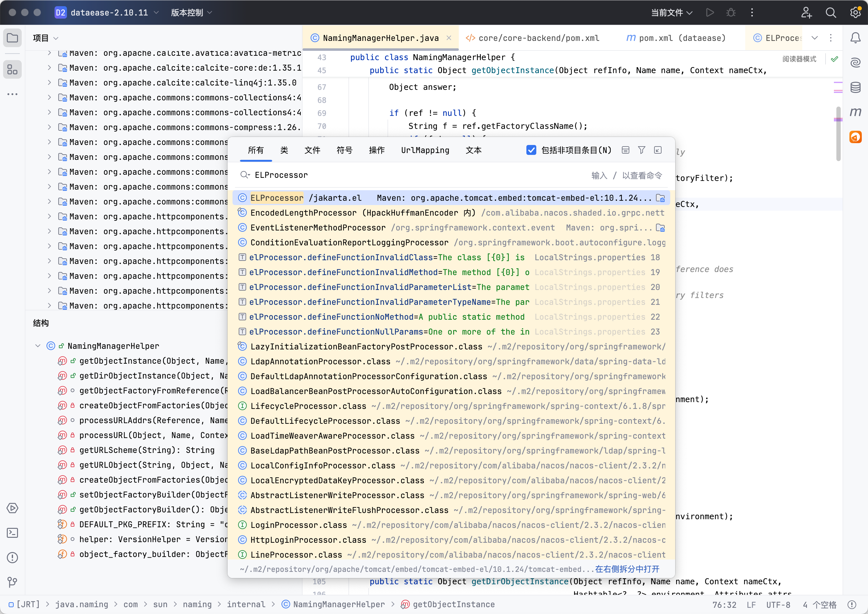Click the elProcessor.defineFunctionNoMethod text result
The height and width of the screenshot is (614, 868).
451,317
